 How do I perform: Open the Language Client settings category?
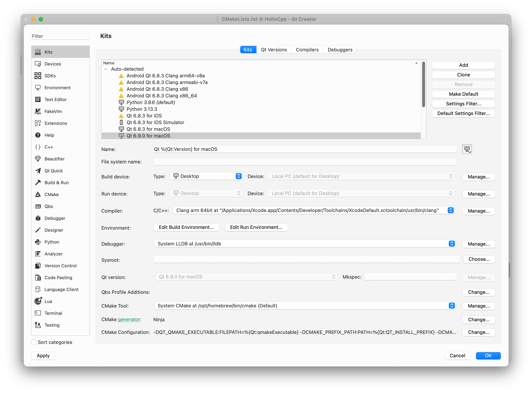(60, 289)
